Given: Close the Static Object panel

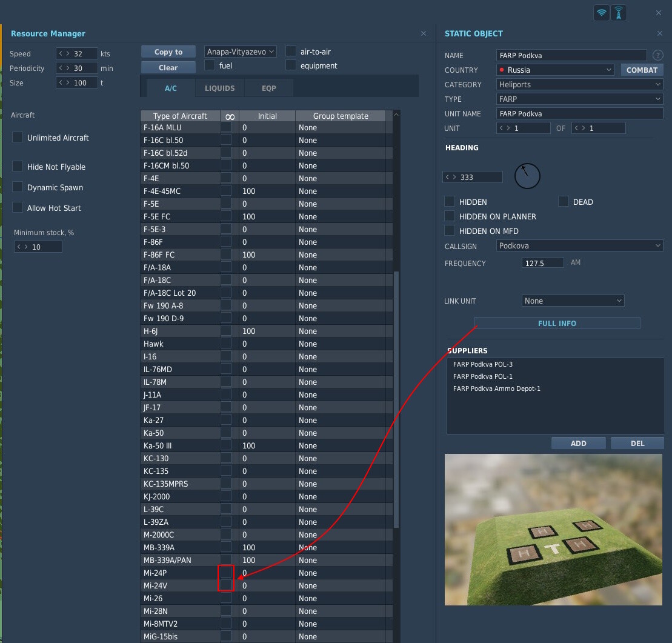Looking at the screenshot, I should click(x=659, y=33).
